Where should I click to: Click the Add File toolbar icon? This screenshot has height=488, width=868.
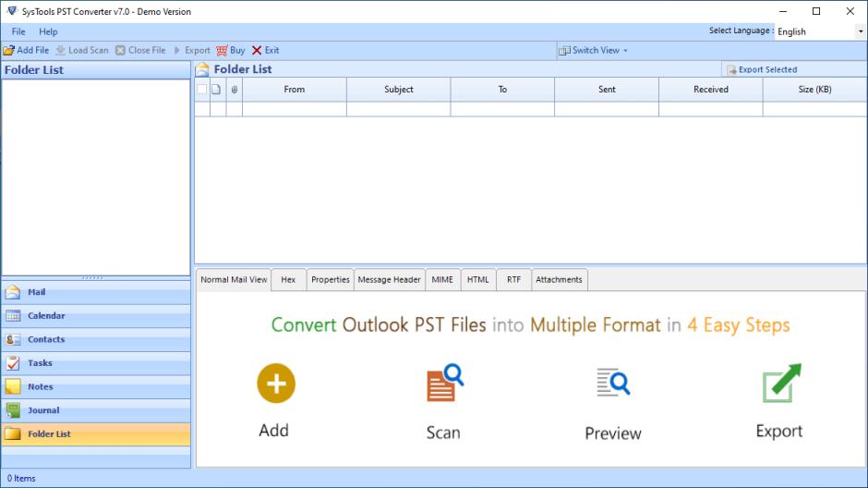point(9,51)
